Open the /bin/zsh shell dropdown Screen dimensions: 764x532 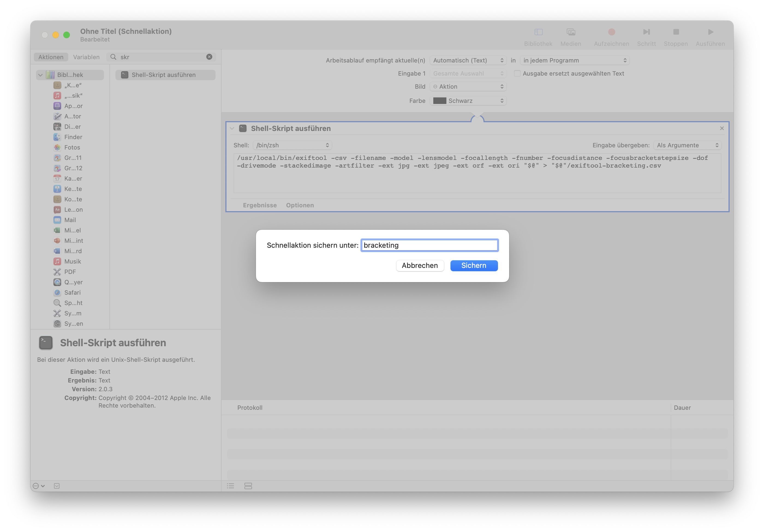pyautogui.click(x=292, y=145)
